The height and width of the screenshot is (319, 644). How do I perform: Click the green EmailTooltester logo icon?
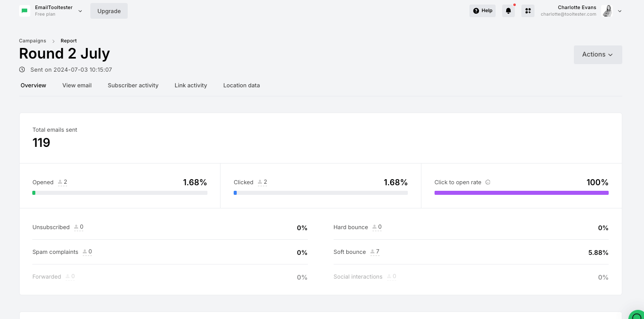tap(25, 11)
